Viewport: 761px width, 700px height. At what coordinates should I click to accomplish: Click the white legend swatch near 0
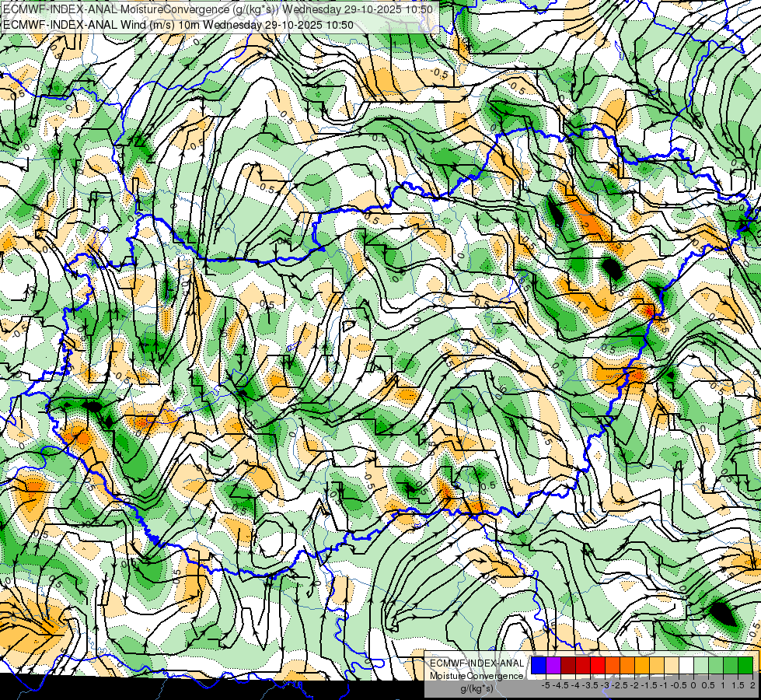click(686, 666)
